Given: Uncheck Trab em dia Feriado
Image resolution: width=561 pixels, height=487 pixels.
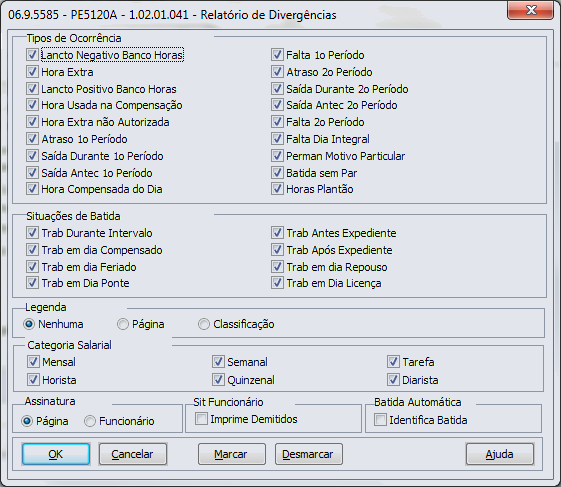Looking at the screenshot, I should [x=32, y=267].
